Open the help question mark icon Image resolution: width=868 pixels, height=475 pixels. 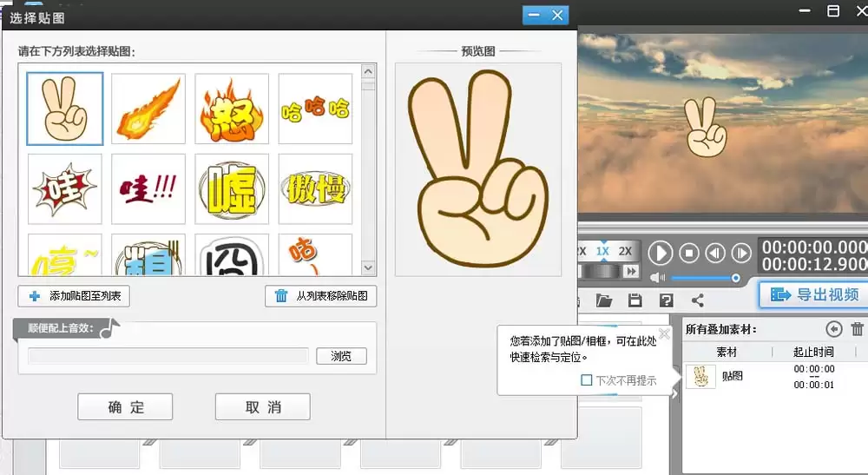click(x=666, y=300)
